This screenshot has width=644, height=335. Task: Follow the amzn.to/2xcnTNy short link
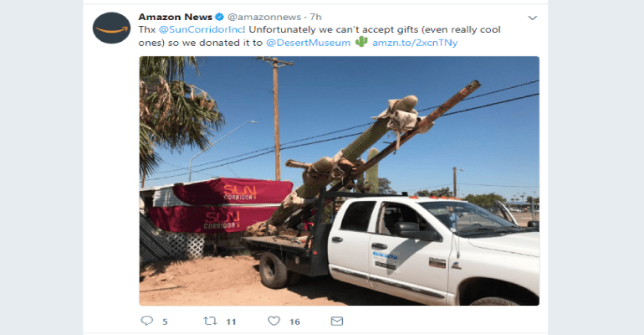(415, 43)
